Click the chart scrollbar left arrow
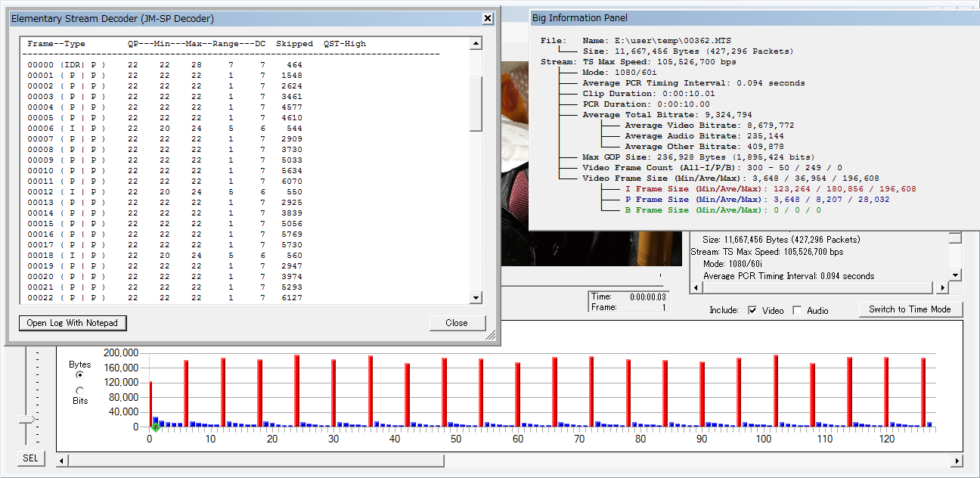Image resolution: width=980 pixels, height=478 pixels. point(63,461)
